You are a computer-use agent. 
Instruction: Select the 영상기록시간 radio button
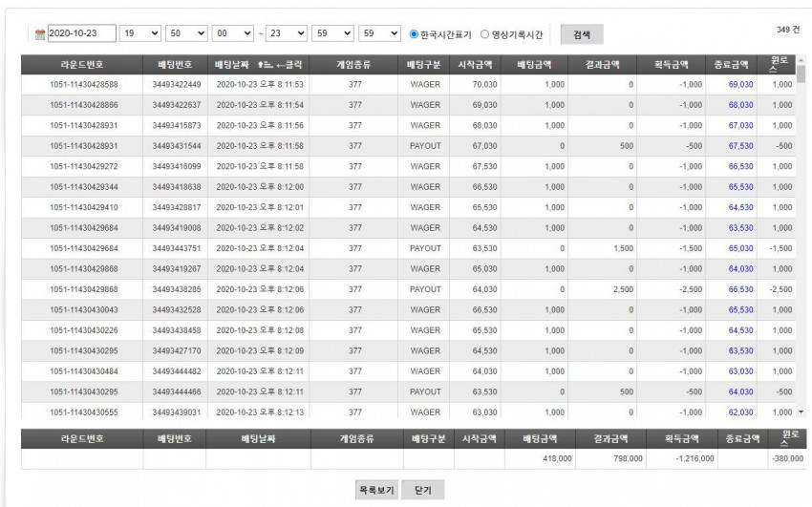(x=484, y=34)
